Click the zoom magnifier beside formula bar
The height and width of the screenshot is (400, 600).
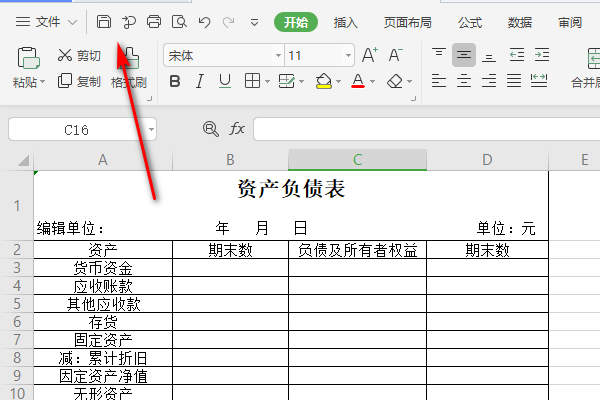[210, 129]
